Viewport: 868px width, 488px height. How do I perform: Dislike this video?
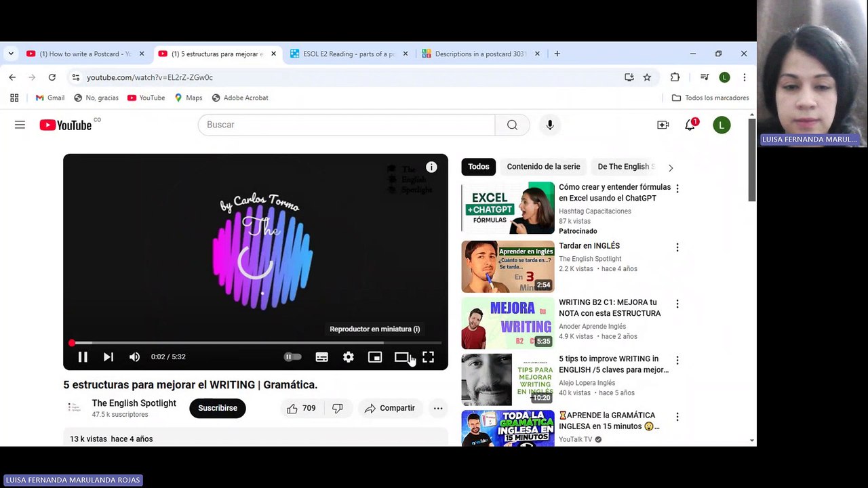click(337, 408)
